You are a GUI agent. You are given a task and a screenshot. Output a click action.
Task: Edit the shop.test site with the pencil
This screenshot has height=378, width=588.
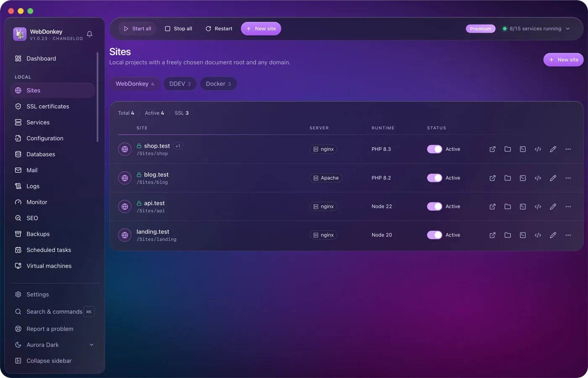click(553, 149)
